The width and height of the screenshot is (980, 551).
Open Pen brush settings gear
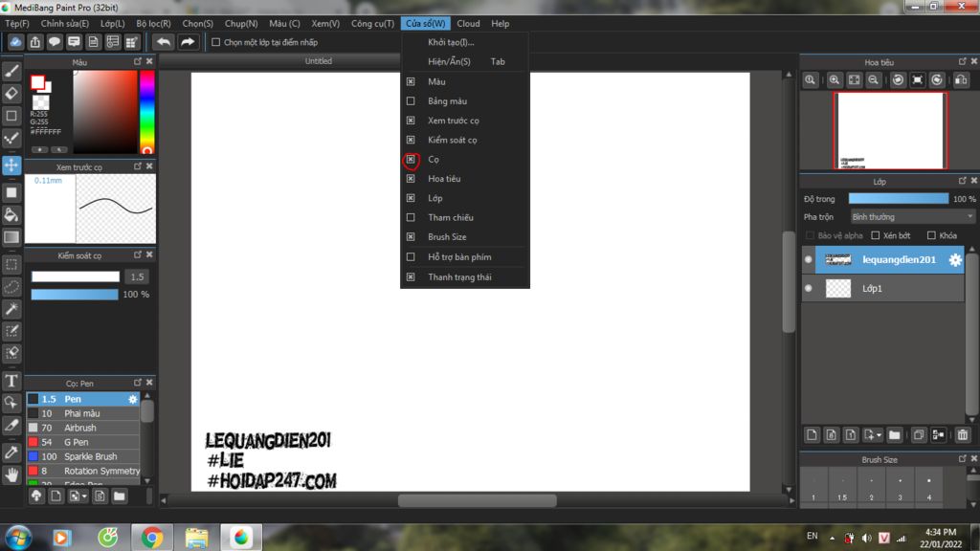[x=132, y=399]
